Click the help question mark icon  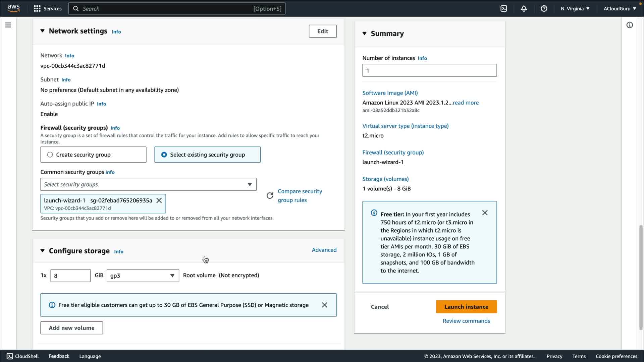[544, 9]
